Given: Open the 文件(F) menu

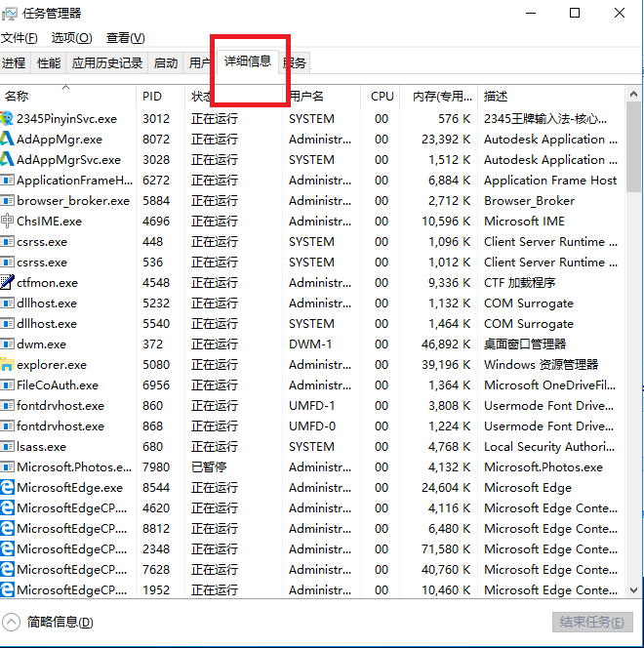Looking at the screenshot, I should coord(20,38).
